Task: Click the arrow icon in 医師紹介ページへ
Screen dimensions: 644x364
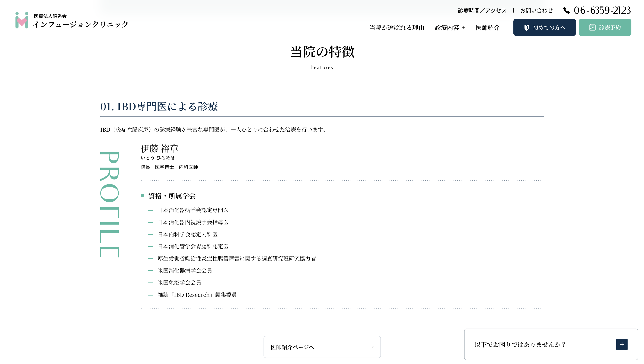Action: [371, 347]
